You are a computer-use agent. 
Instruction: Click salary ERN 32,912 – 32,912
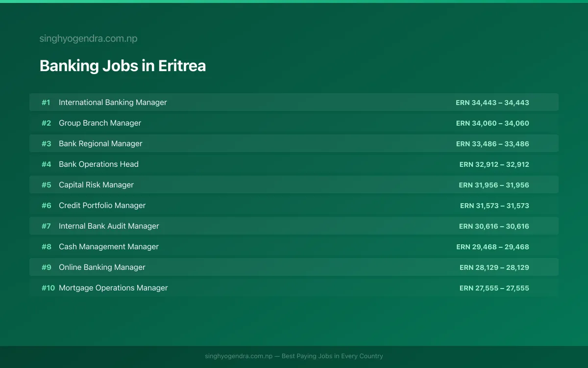coord(494,164)
